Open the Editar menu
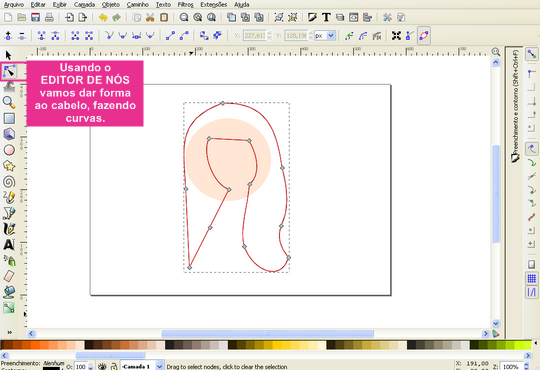Viewport: 540px width, 370px height. 38,5
